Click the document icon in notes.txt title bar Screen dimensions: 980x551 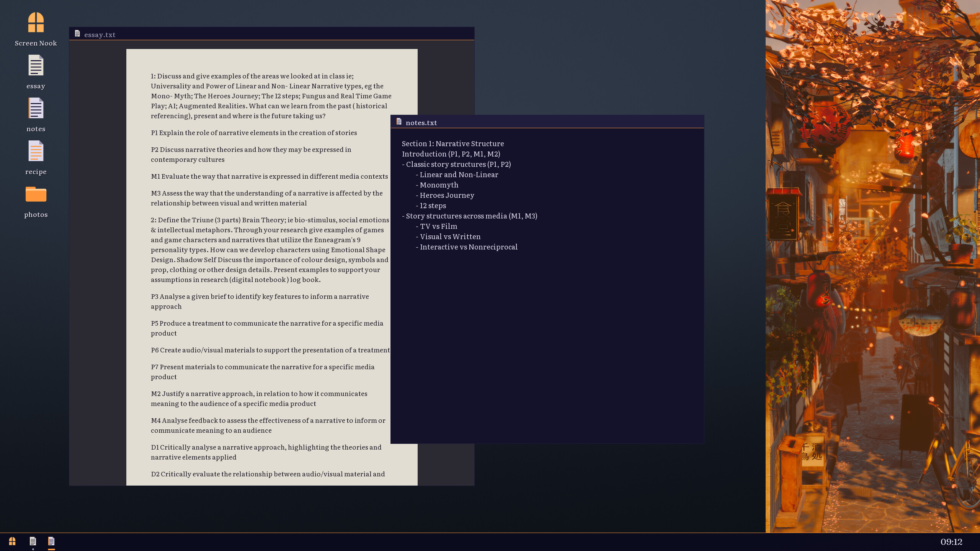[399, 122]
